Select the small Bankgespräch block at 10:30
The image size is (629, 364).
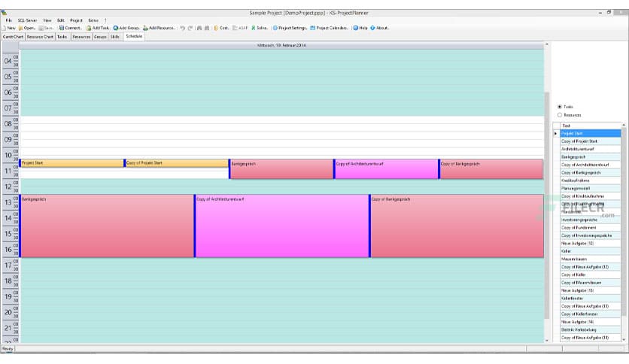[x=281, y=168]
